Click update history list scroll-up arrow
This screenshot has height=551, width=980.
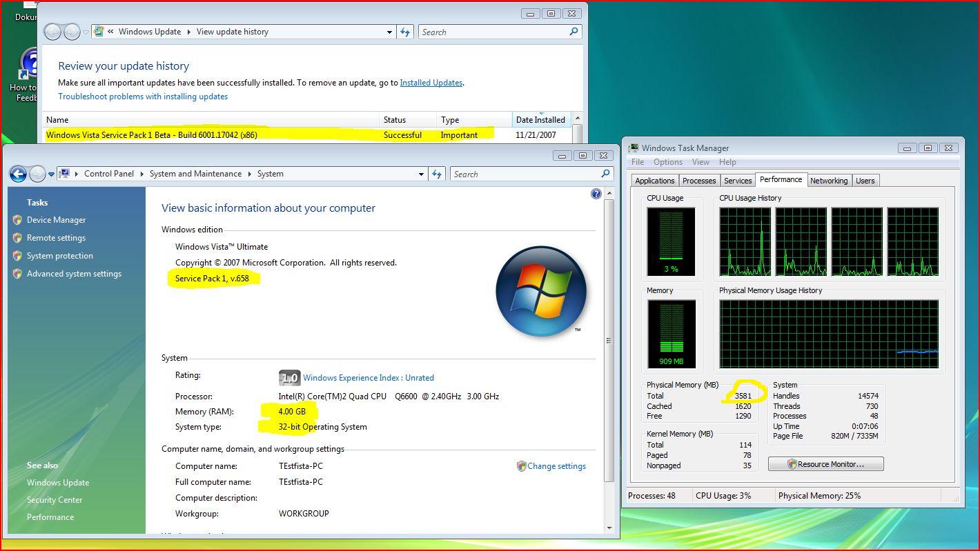click(x=578, y=118)
